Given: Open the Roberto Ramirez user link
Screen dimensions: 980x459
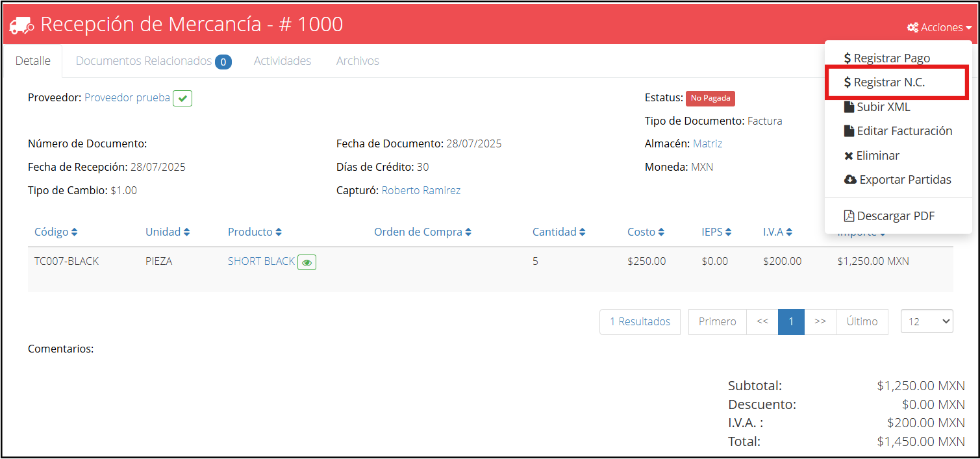Looking at the screenshot, I should click(421, 190).
